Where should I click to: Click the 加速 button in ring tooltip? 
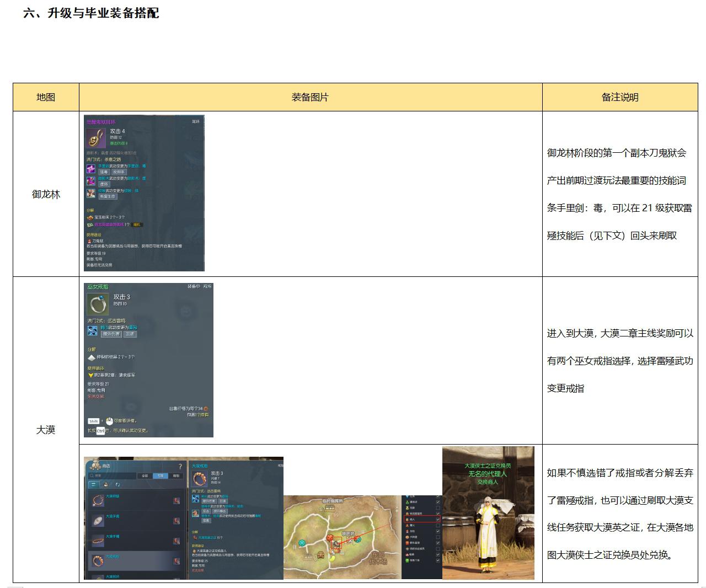click(x=130, y=334)
